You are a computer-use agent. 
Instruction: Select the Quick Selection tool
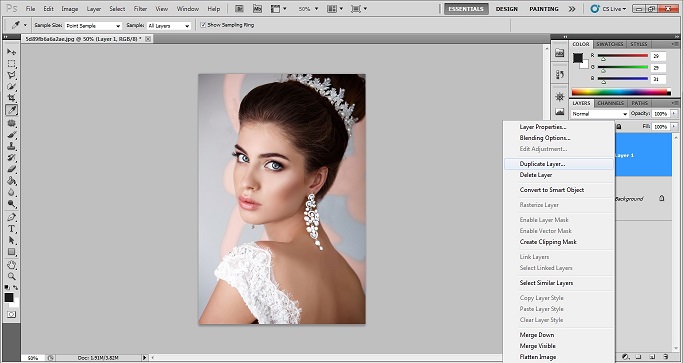[11, 87]
